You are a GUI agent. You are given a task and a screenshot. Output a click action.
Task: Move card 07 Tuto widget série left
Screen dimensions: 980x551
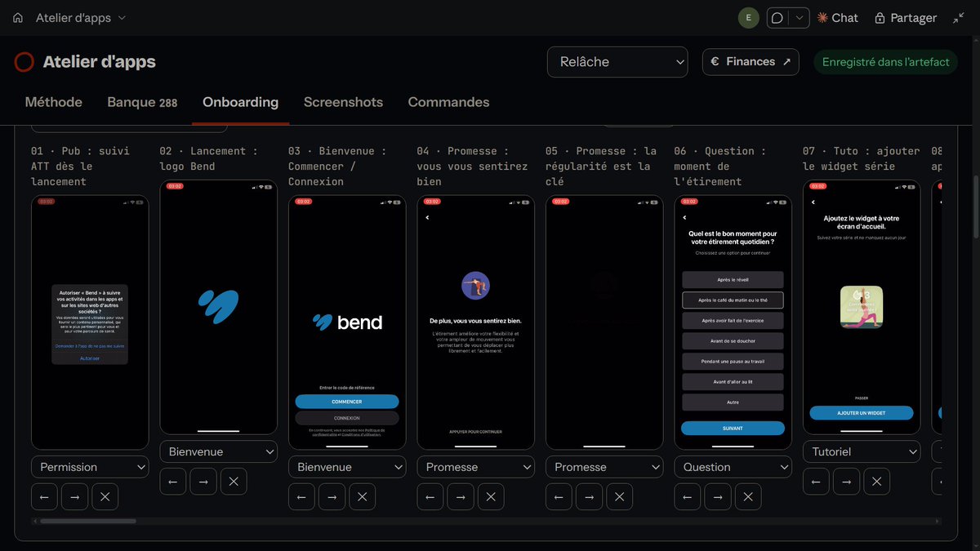tap(816, 482)
